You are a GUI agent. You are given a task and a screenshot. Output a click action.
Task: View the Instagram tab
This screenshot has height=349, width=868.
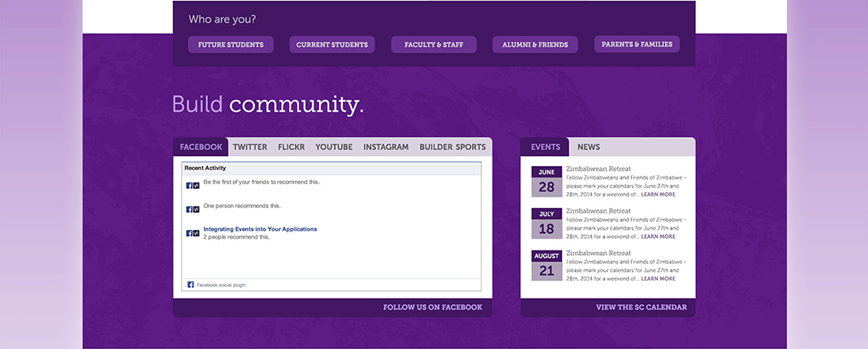[386, 147]
